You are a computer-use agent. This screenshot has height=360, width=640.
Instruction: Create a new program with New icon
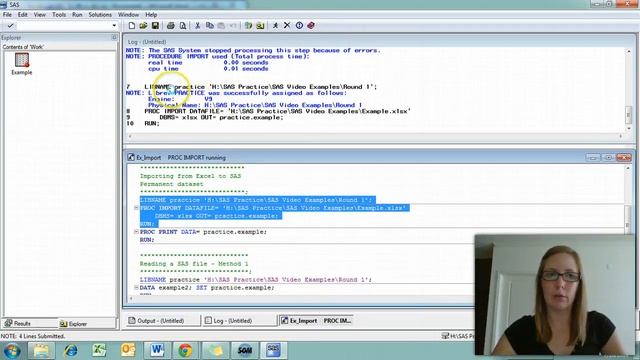[132, 25]
